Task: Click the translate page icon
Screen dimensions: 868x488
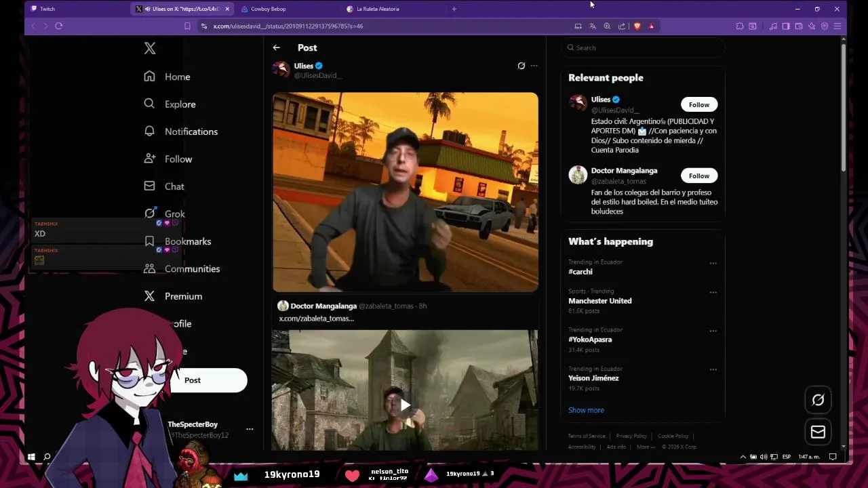Action: coord(593,26)
